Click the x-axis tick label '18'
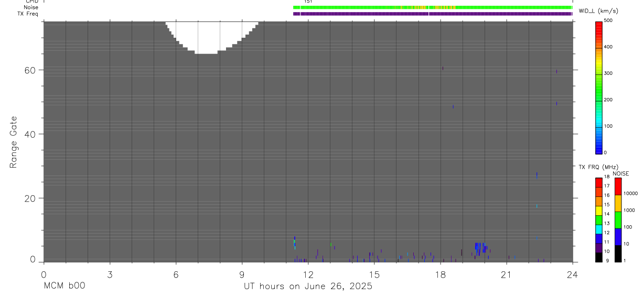Viewport: 644px width, 297px height. 441,274
